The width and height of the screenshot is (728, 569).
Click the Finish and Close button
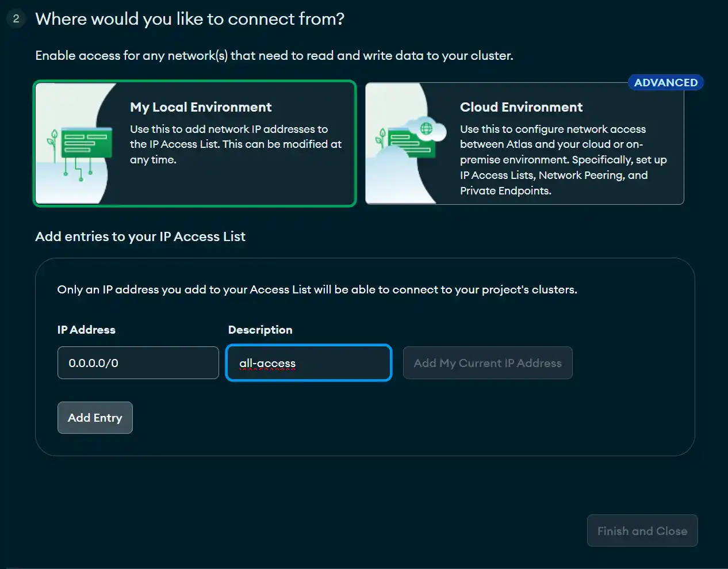(x=642, y=530)
